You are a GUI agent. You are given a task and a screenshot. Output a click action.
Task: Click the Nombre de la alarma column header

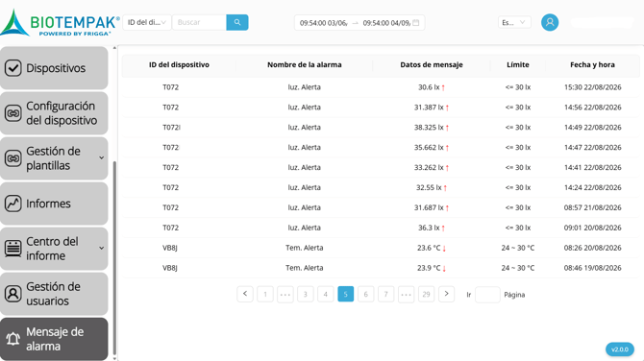point(305,65)
